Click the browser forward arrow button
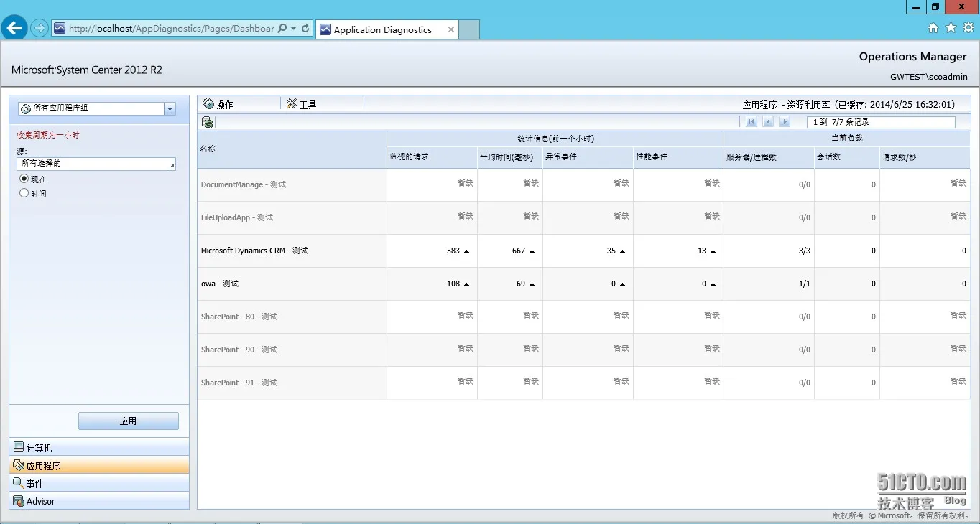 tap(39, 29)
